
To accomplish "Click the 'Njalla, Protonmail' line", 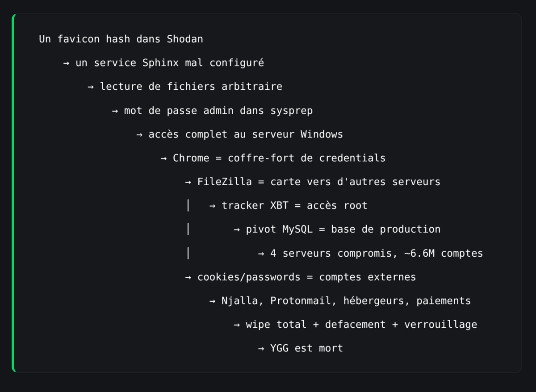I will (x=346, y=301).
